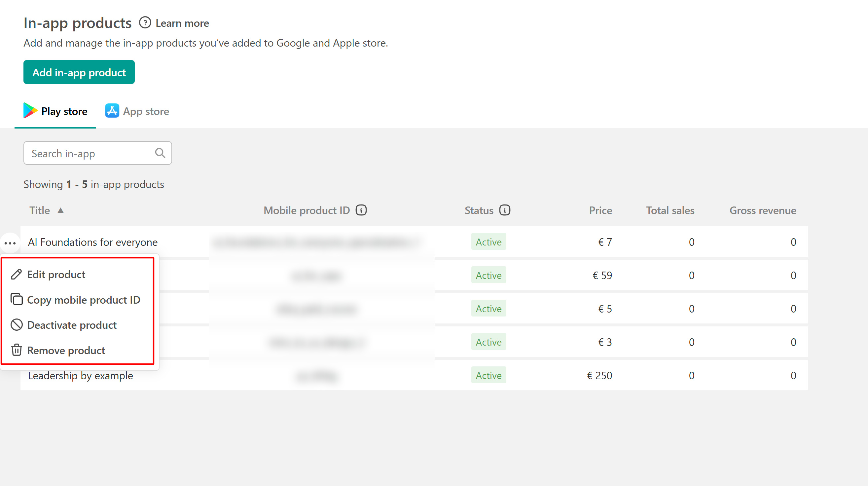
Task: Select Deactivate product option
Action: click(72, 325)
